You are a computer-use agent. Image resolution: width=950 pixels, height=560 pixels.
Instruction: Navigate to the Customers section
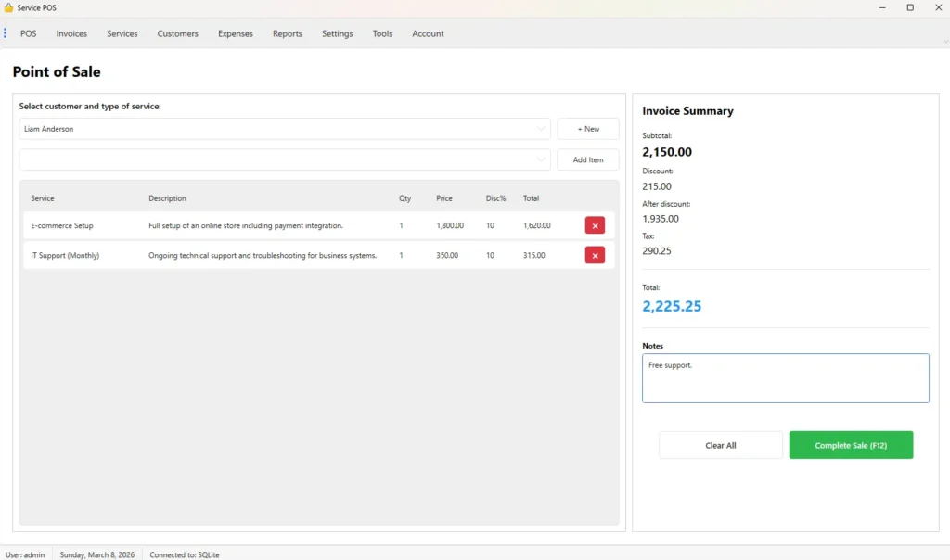(177, 33)
